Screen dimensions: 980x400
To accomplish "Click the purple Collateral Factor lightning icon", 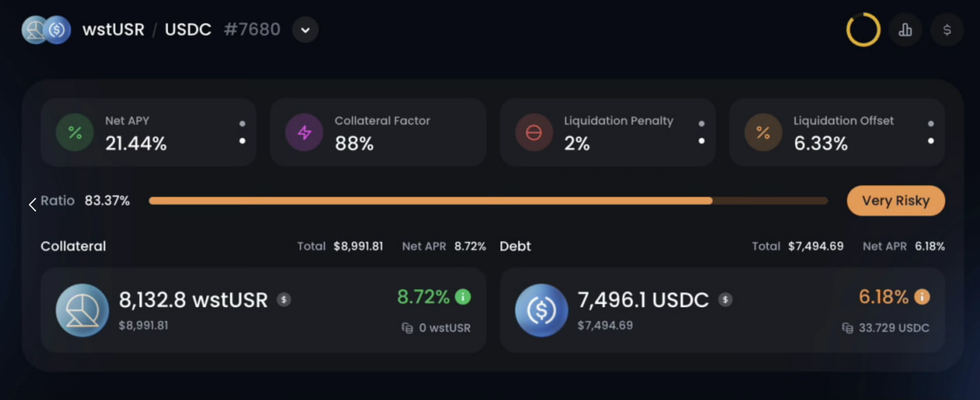I will tap(304, 132).
